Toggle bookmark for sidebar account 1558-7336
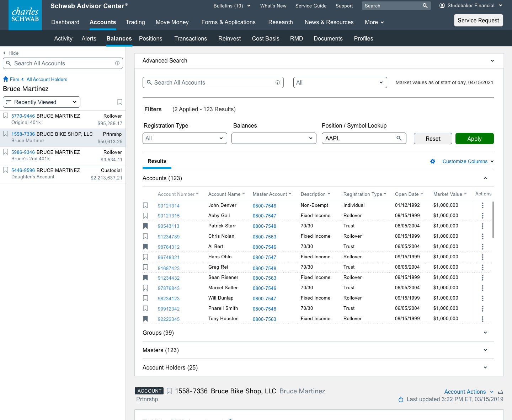 [6, 134]
